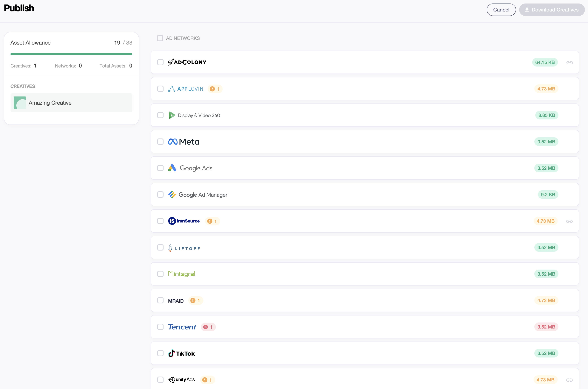Check the Tencent checkbox

[x=160, y=327]
